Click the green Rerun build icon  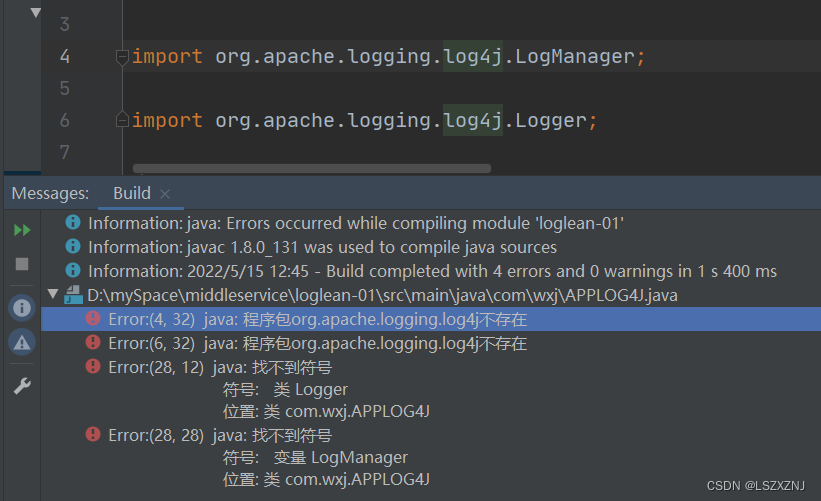click(x=22, y=230)
